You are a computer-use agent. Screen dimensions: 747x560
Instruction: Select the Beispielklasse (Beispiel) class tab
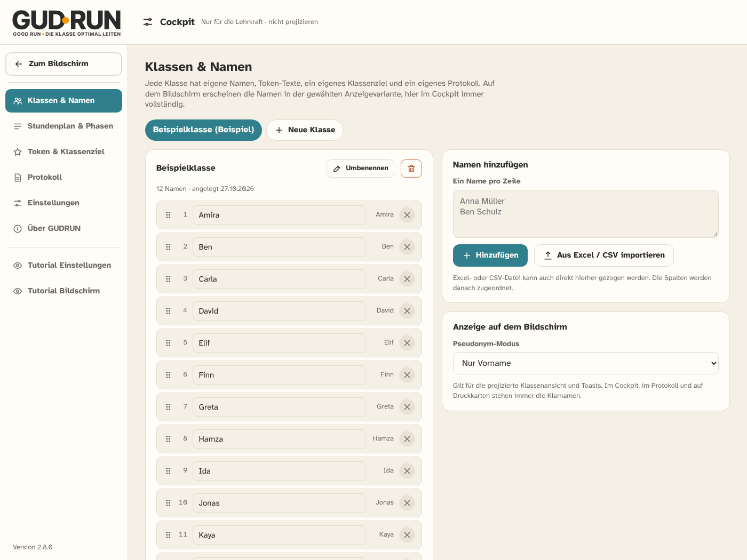click(x=203, y=130)
